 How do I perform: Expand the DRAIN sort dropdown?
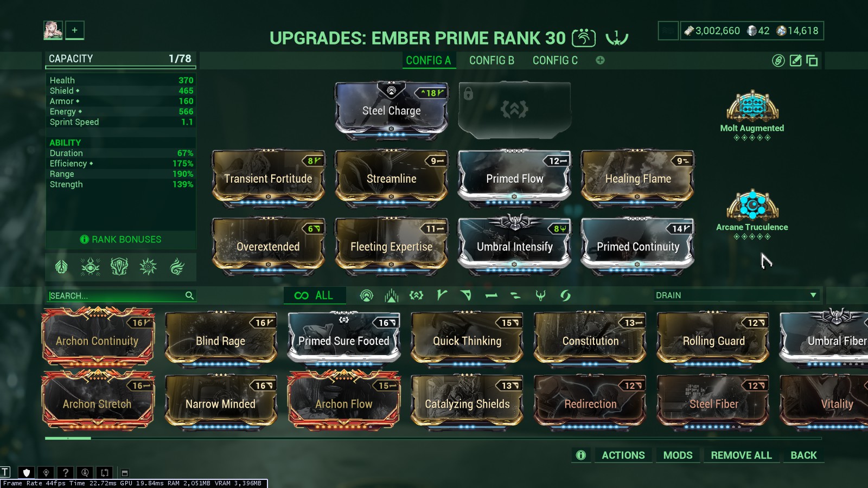coord(736,296)
